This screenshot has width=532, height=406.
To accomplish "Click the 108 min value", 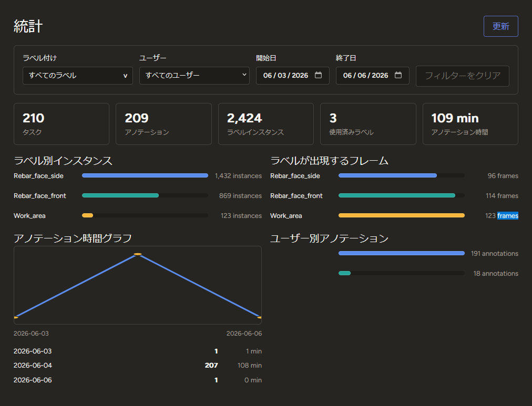I will [249, 366].
